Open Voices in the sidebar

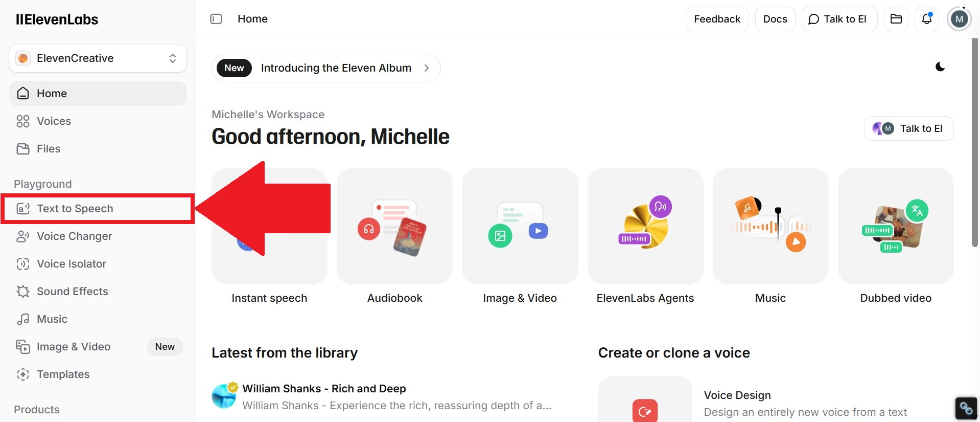98,121
